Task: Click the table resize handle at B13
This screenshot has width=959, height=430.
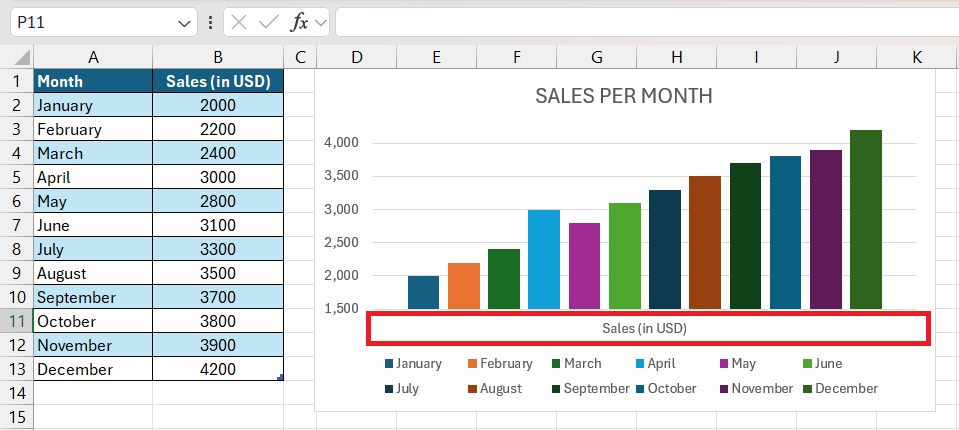Action: tap(280, 377)
